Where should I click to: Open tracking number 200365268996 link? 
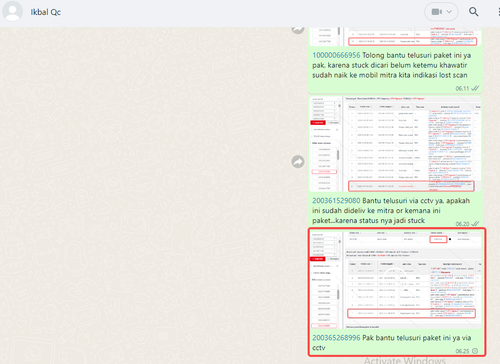pyautogui.click(x=336, y=338)
